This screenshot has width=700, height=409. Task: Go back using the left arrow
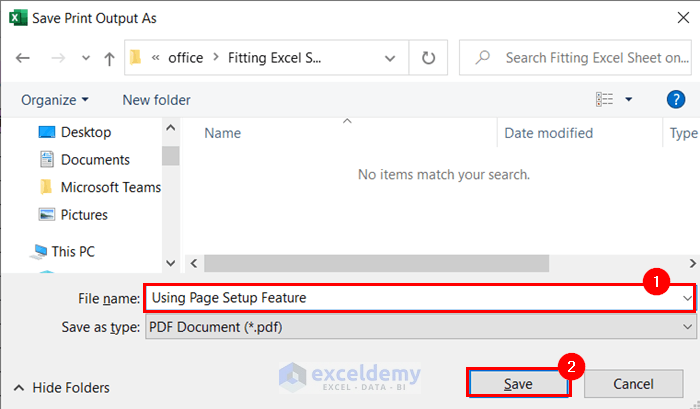(x=22, y=58)
